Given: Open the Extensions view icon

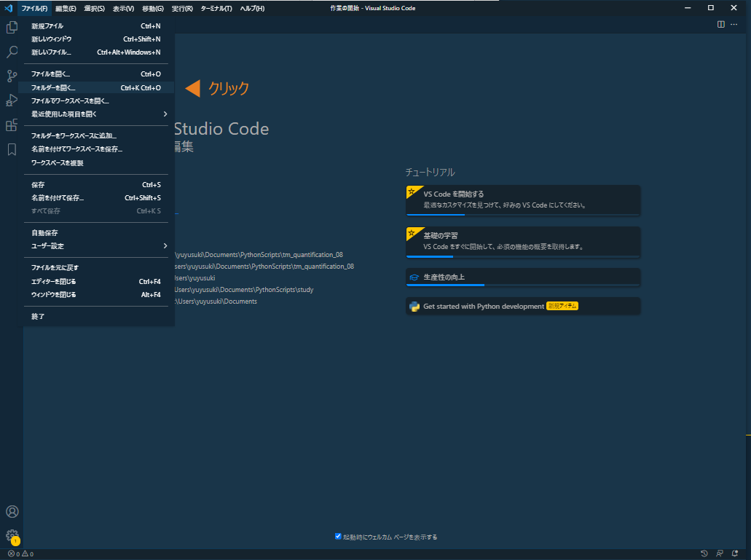Looking at the screenshot, I should [x=12, y=125].
